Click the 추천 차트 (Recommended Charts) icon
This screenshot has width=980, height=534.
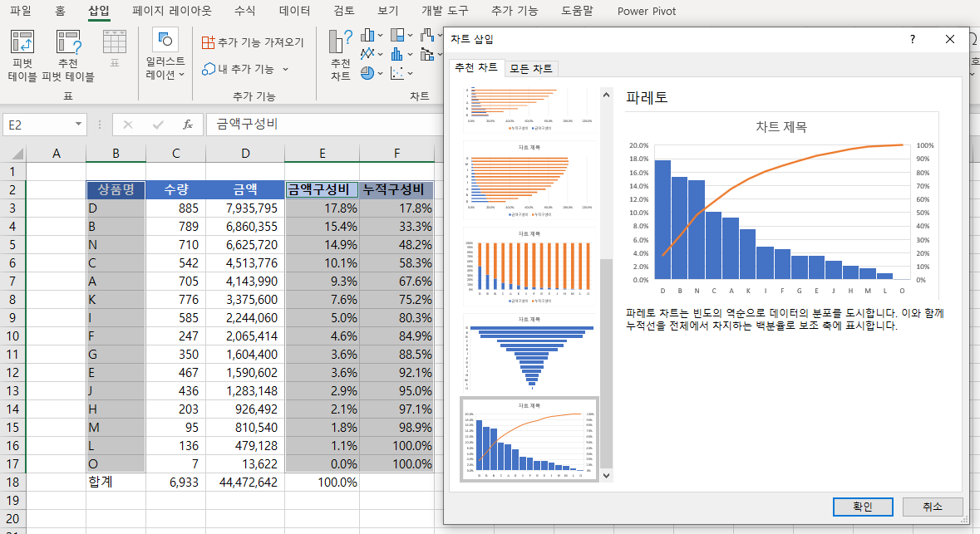pyautogui.click(x=339, y=52)
